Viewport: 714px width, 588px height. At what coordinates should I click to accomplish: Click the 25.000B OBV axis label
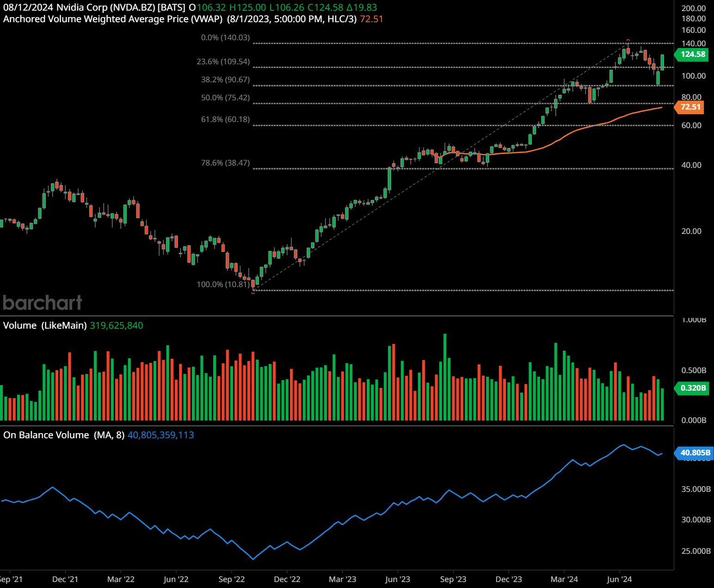tap(696, 551)
